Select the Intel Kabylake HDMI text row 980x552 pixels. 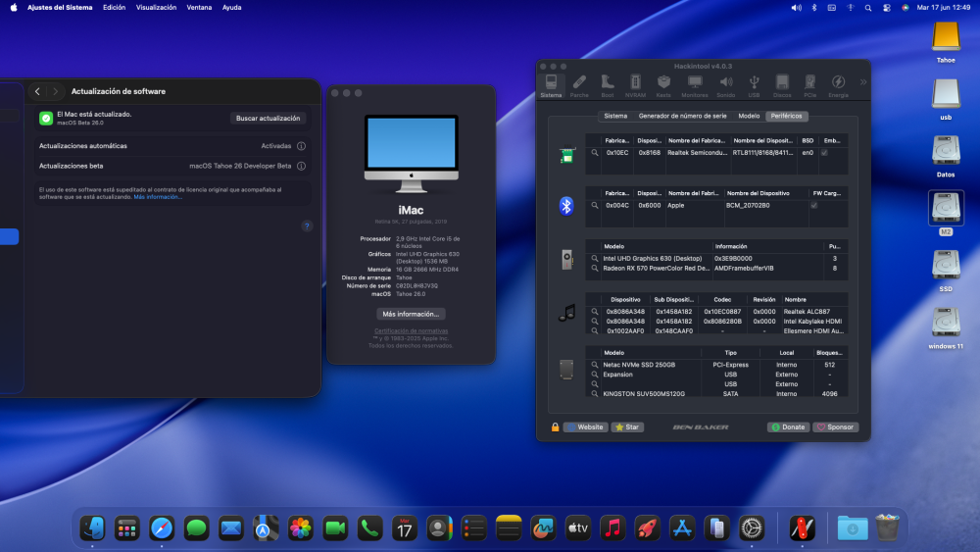pos(812,322)
